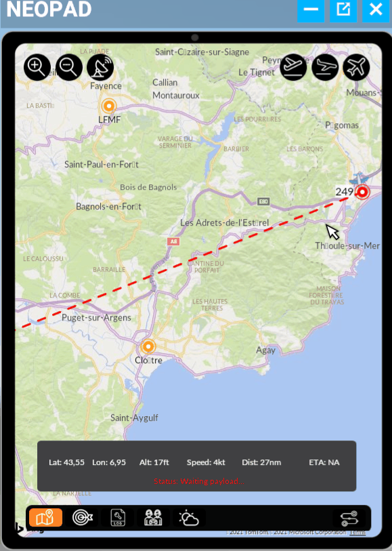This screenshot has width=392, height=551.
Task: Click the Bagnols-en-Forêt map label
Action: 109,207
